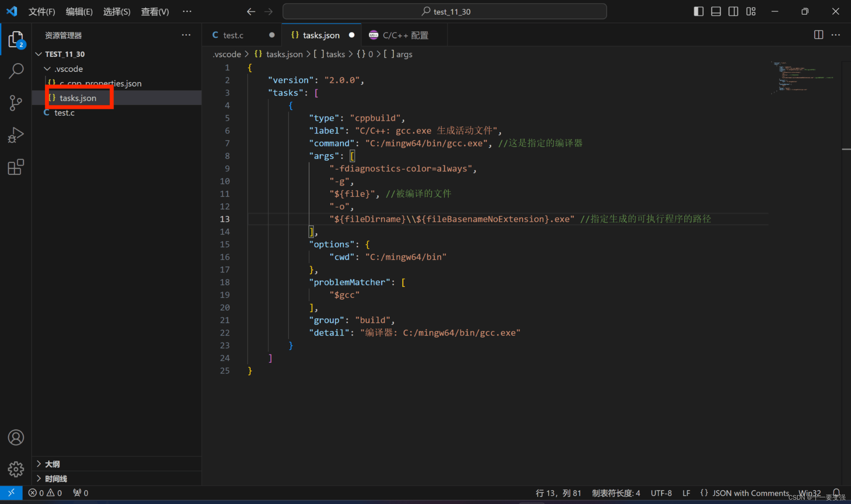Viewport: 851px width, 504px height.
Task: Click the Win32 configuration status item
Action: click(x=810, y=493)
